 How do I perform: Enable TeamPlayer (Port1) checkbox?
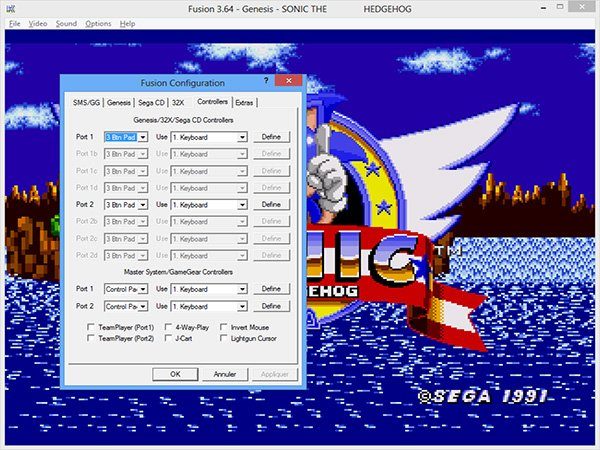91,327
